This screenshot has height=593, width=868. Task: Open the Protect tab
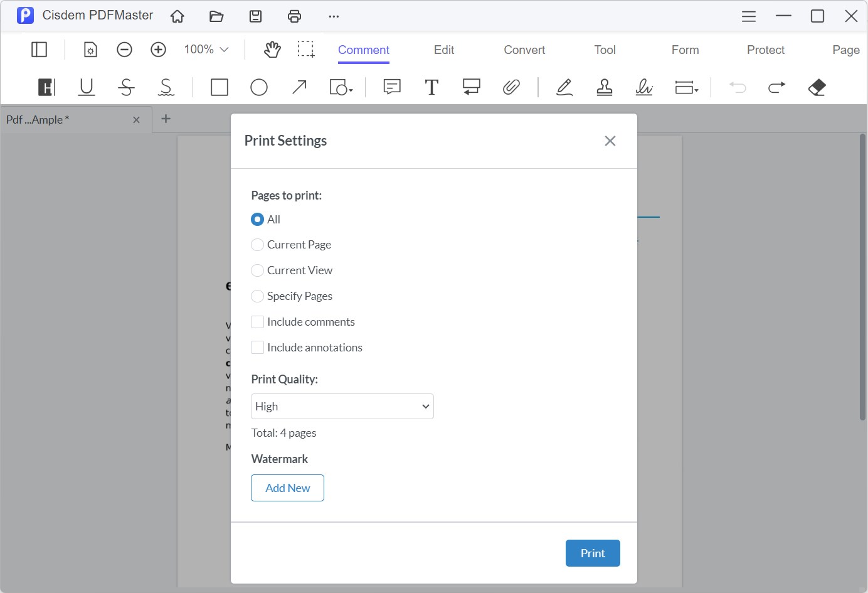pyautogui.click(x=765, y=50)
